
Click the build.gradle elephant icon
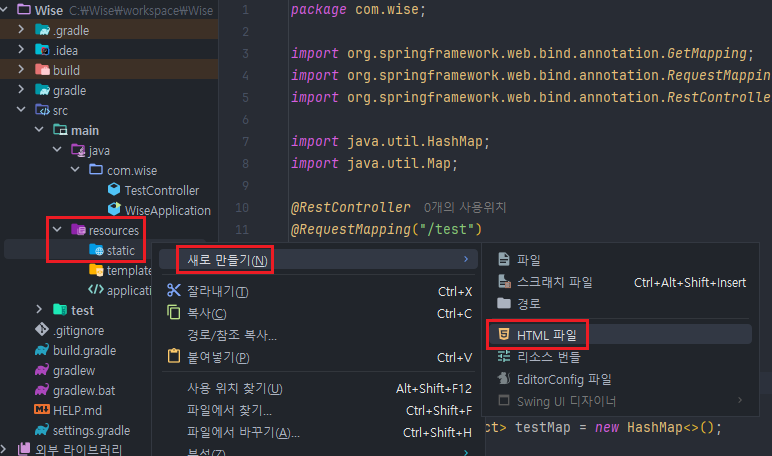(42, 350)
